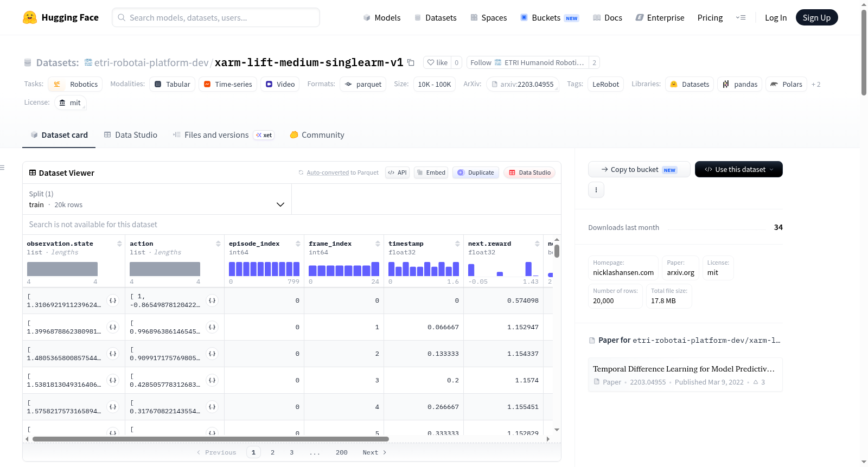Open the API button in Dataset Viewer

pyautogui.click(x=397, y=172)
